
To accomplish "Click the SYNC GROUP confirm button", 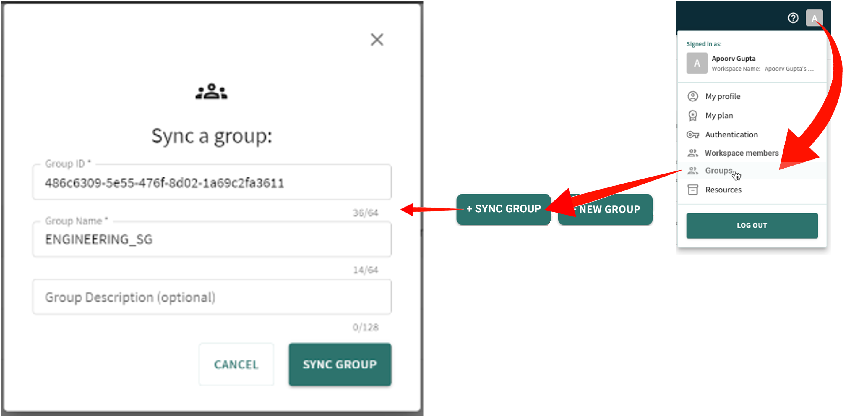I will tap(339, 365).
